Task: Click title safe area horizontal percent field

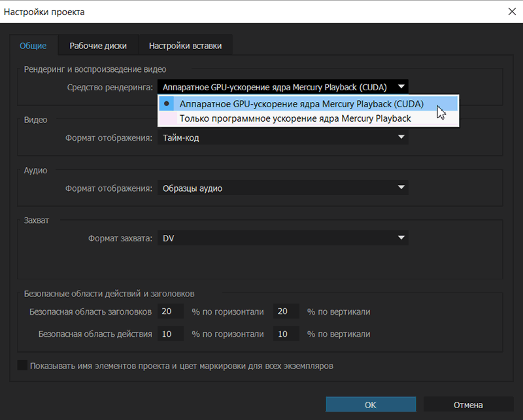Action: pos(171,311)
